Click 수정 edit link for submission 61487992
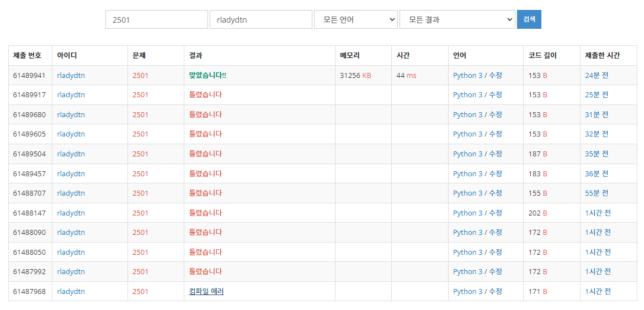The height and width of the screenshot is (310, 644). pyautogui.click(x=496, y=272)
